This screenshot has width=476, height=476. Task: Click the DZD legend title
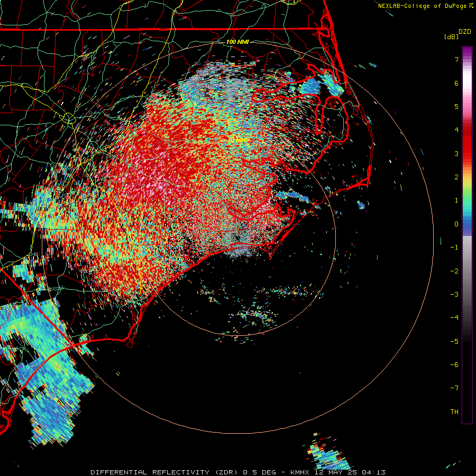pyautogui.click(x=465, y=32)
